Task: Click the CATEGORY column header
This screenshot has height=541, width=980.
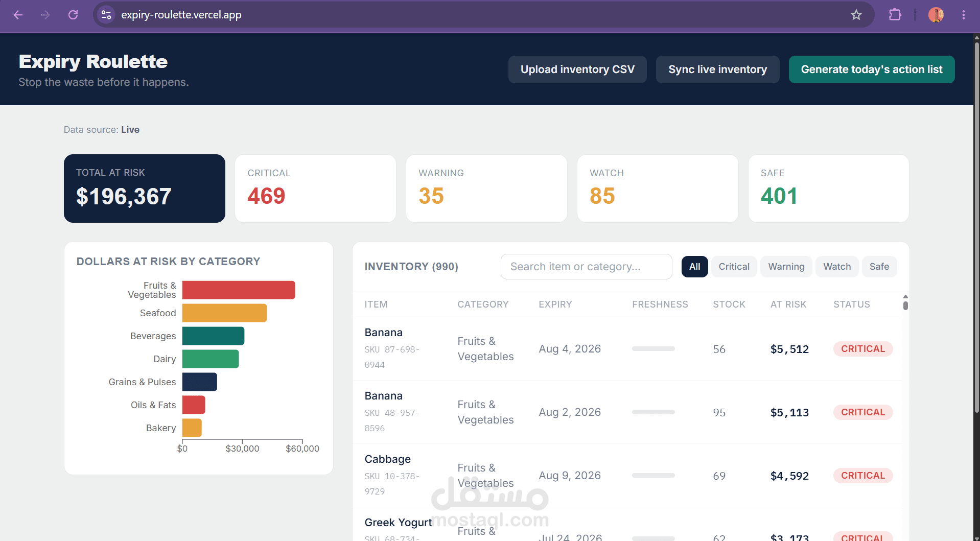Action: (x=483, y=304)
